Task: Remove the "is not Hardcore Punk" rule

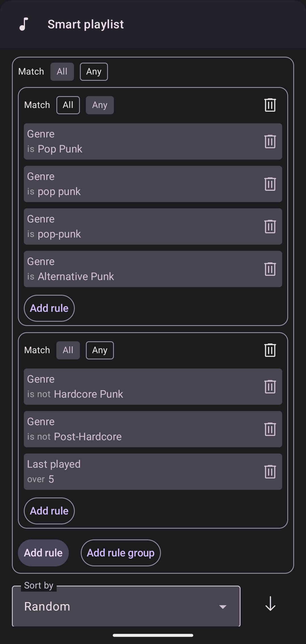Action: (270, 387)
